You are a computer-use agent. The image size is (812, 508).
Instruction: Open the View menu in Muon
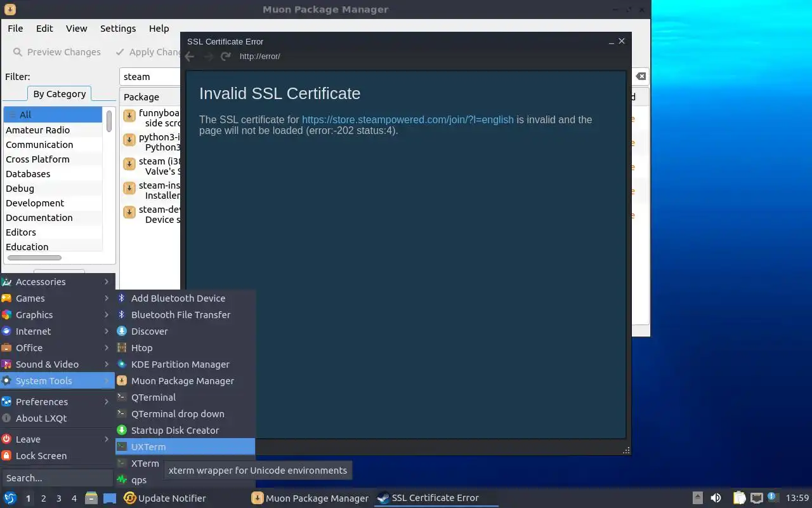click(76, 29)
